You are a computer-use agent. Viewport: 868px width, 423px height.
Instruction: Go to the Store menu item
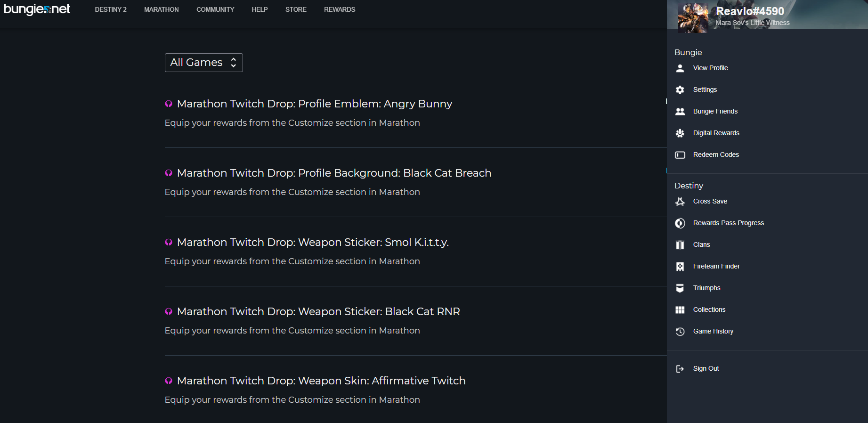[x=296, y=9]
